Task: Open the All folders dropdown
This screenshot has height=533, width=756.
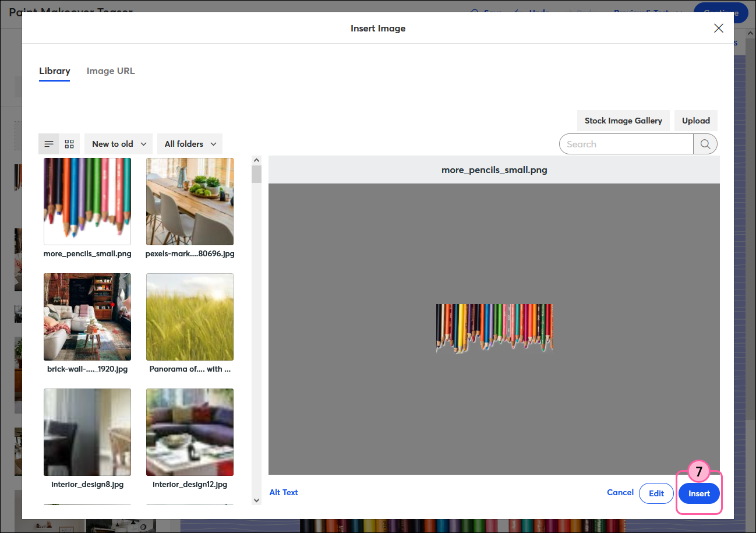Action: [190, 144]
